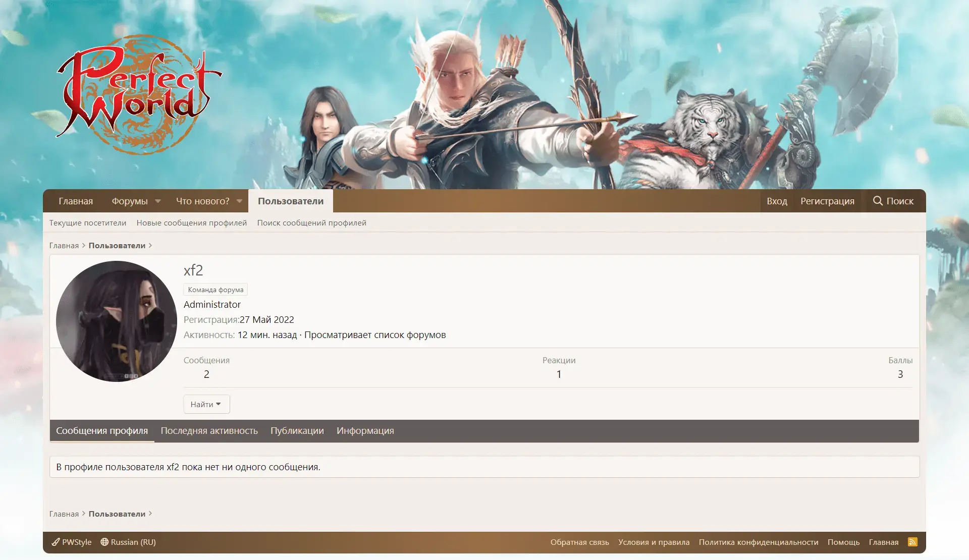Viewport: 969px width, 560px height.
Task: Click the Administrator title text
Action: click(x=212, y=304)
